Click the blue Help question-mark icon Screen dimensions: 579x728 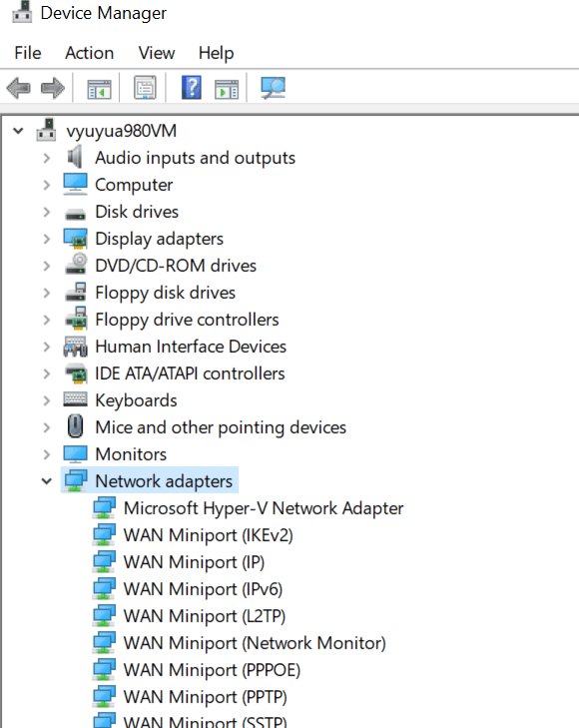(191, 87)
